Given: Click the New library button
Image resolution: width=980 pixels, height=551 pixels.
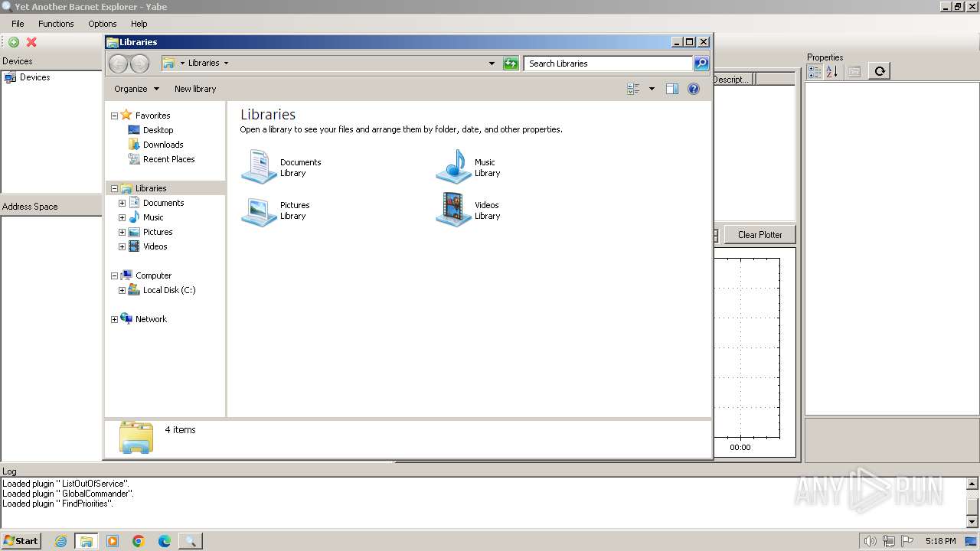Looking at the screenshot, I should [x=195, y=89].
